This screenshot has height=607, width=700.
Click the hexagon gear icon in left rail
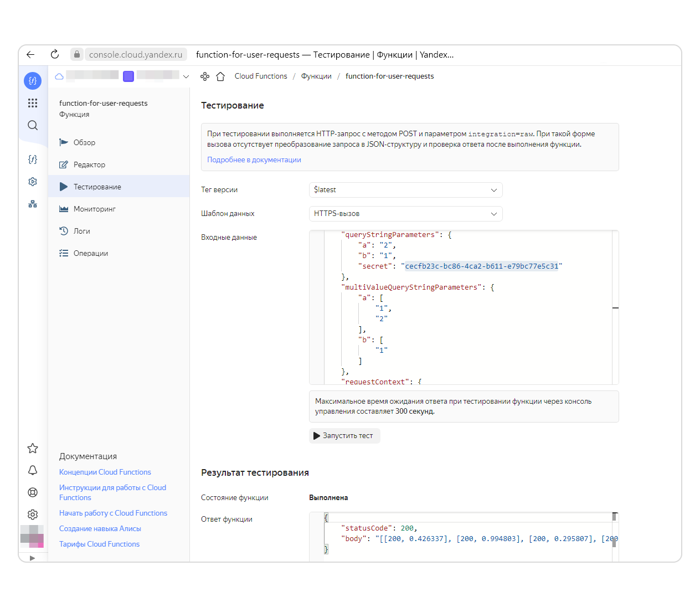tap(33, 182)
